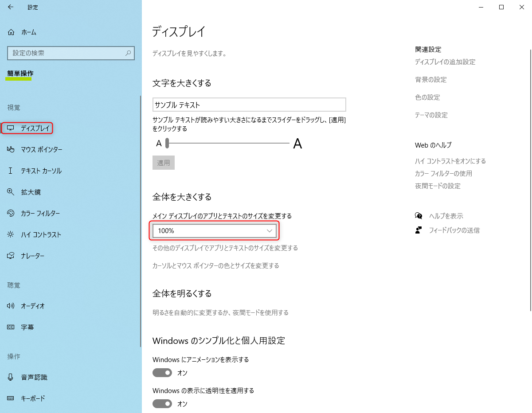Click the Narrator icon

(11, 256)
